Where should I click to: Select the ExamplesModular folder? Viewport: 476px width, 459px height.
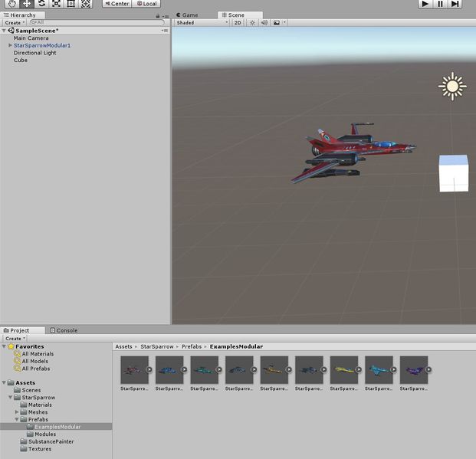[x=56, y=427]
